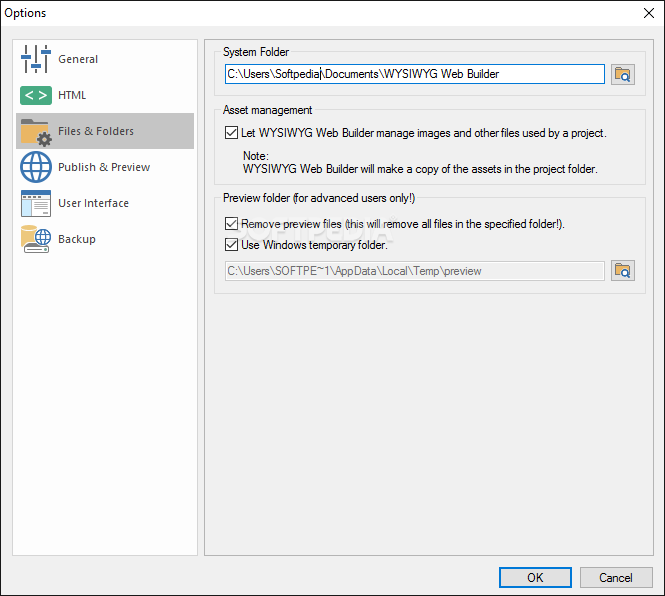The image size is (665, 596).
Task: Click the note about assets being copied to the project folder
Action: 420,169
